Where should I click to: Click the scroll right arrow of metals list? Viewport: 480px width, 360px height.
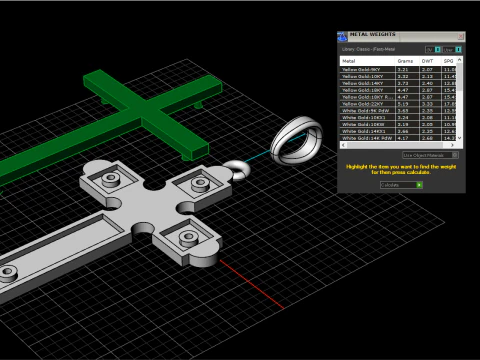click(452, 145)
